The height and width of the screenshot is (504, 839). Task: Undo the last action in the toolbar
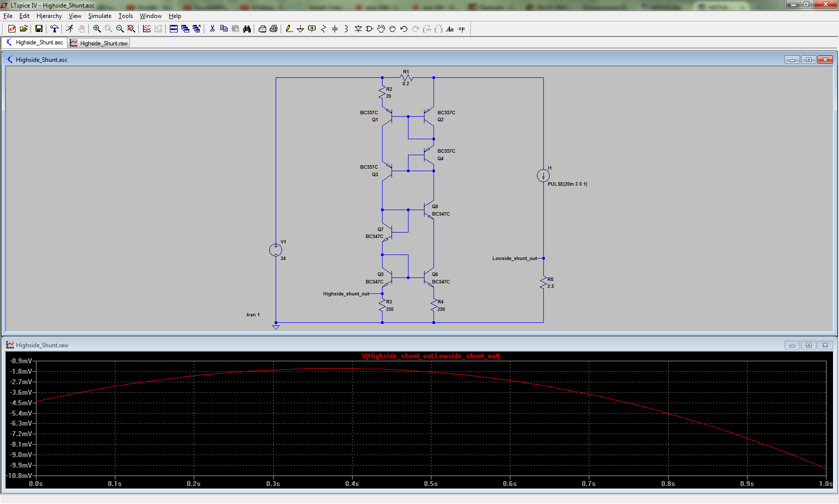404,29
